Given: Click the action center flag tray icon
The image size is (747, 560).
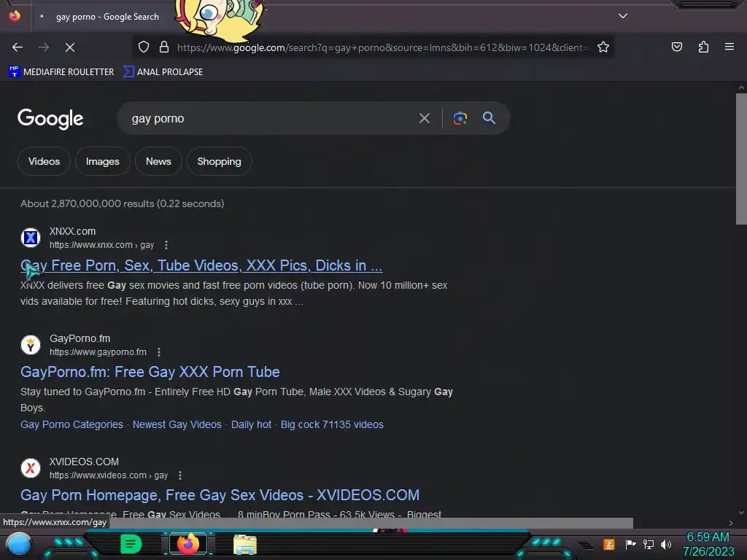Looking at the screenshot, I should click(630, 544).
